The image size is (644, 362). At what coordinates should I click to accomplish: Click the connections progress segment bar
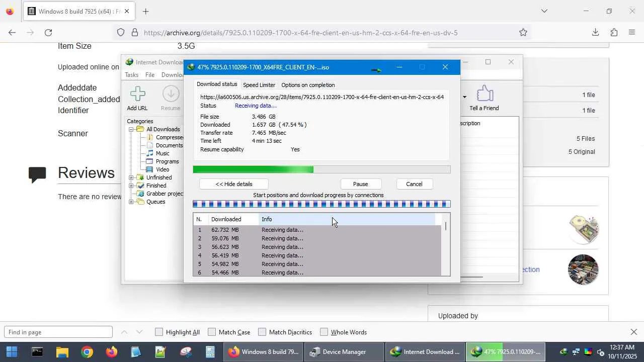pos(321,204)
